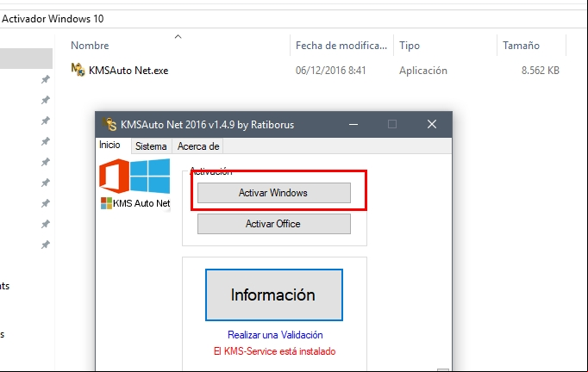Image resolution: width=588 pixels, height=372 pixels.
Task: Close the KMSAuto Net window
Action: (x=432, y=124)
